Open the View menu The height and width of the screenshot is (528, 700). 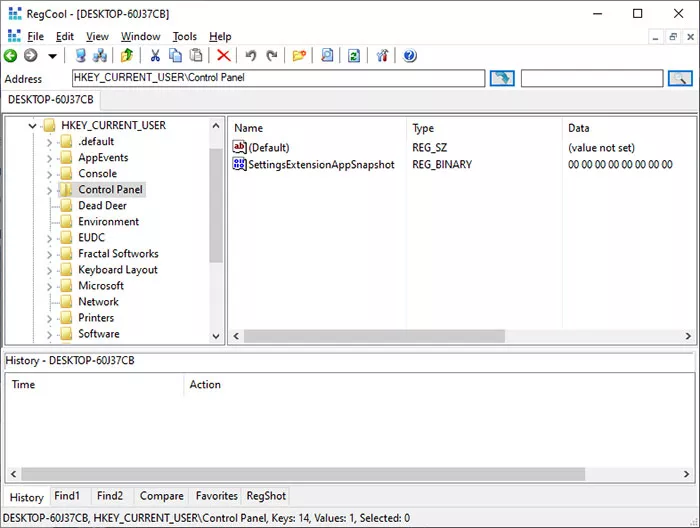[97, 37]
